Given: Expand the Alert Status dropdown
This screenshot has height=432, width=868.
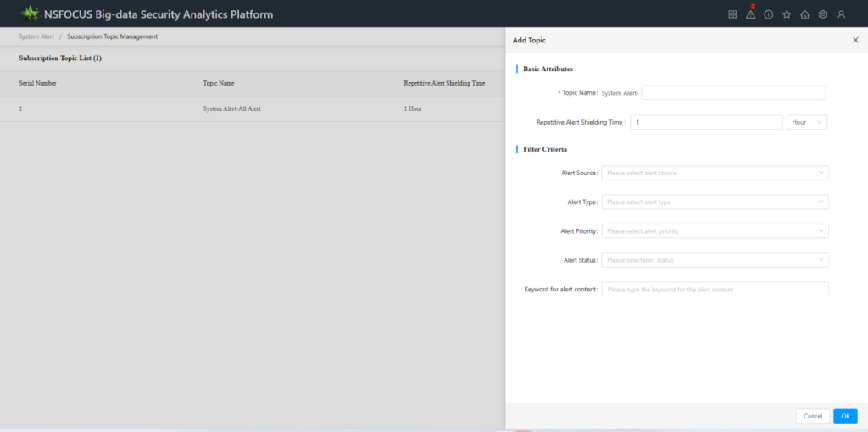Looking at the screenshot, I should pos(715,260).
